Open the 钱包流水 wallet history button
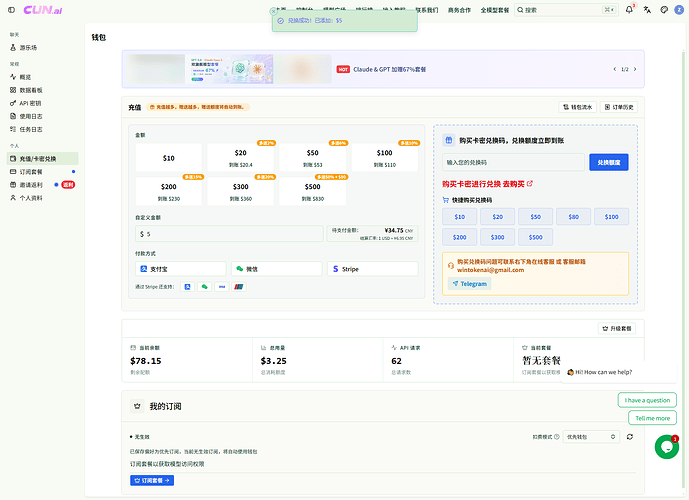Viewport: 689px width, 500px height. tap(577, 107)
